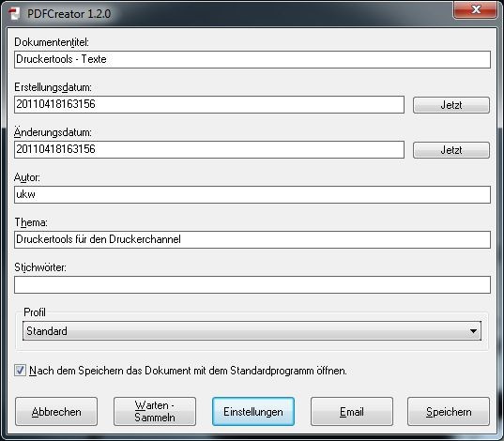This screenshot has height=441, width=504.
Task: Open the Profil dropdown showing Standard
Action: coord(252,330)
